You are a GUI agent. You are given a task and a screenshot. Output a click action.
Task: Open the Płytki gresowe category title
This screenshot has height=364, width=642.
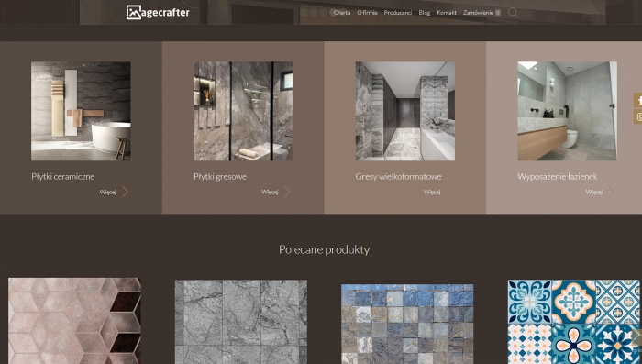220,176
